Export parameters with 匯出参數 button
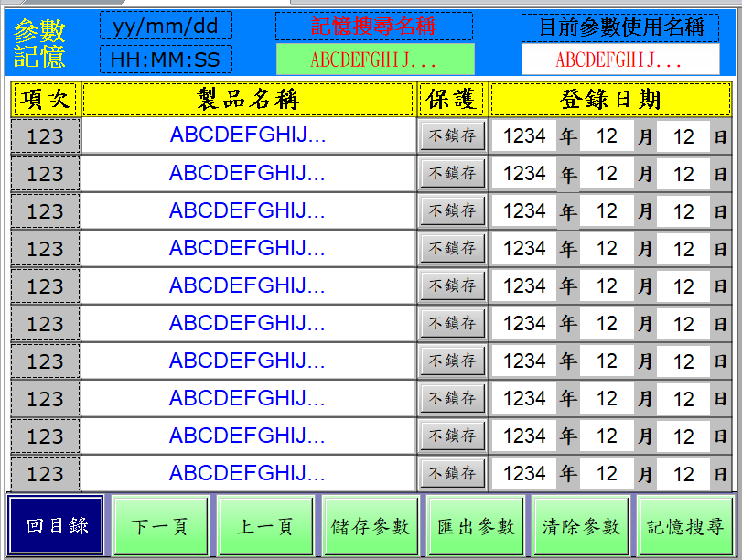The width and height of the screenshot is (742, 560). click(476, 526)
